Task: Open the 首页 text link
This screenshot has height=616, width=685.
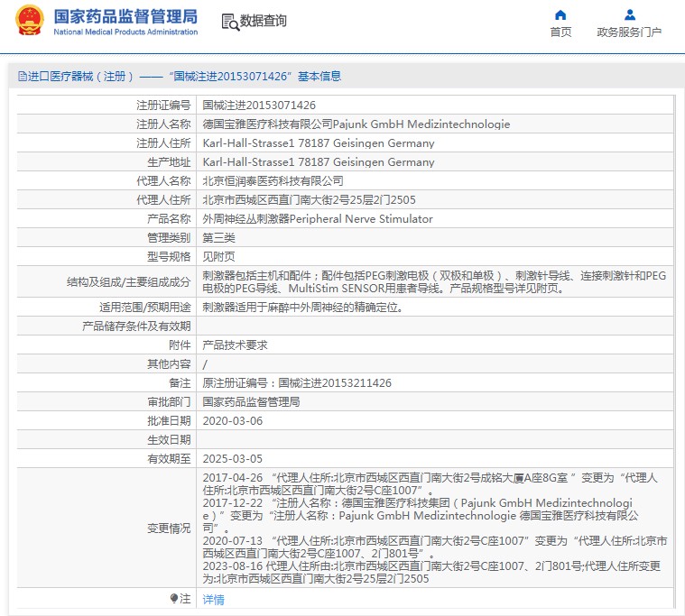Action: coord(560,32)
